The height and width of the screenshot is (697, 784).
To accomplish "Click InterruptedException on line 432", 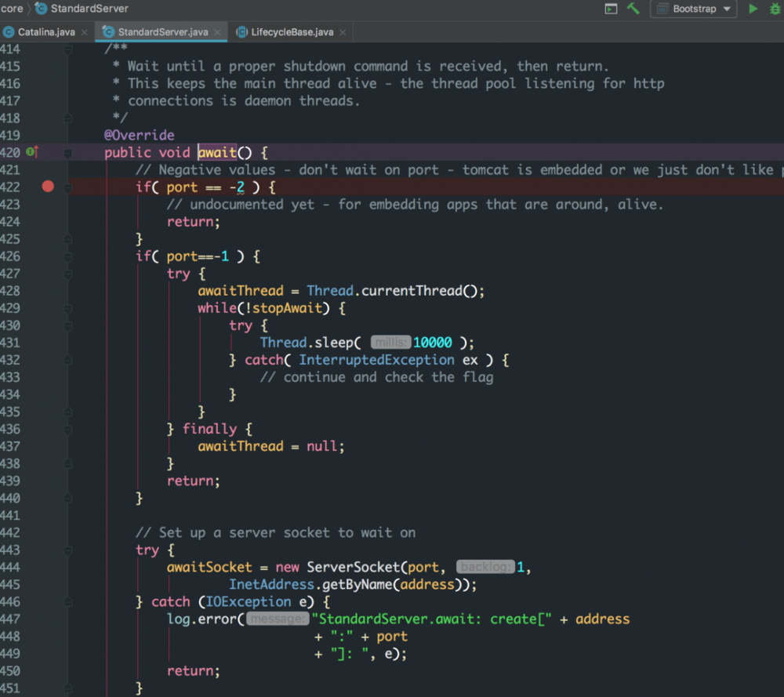I will coord(377,360).
